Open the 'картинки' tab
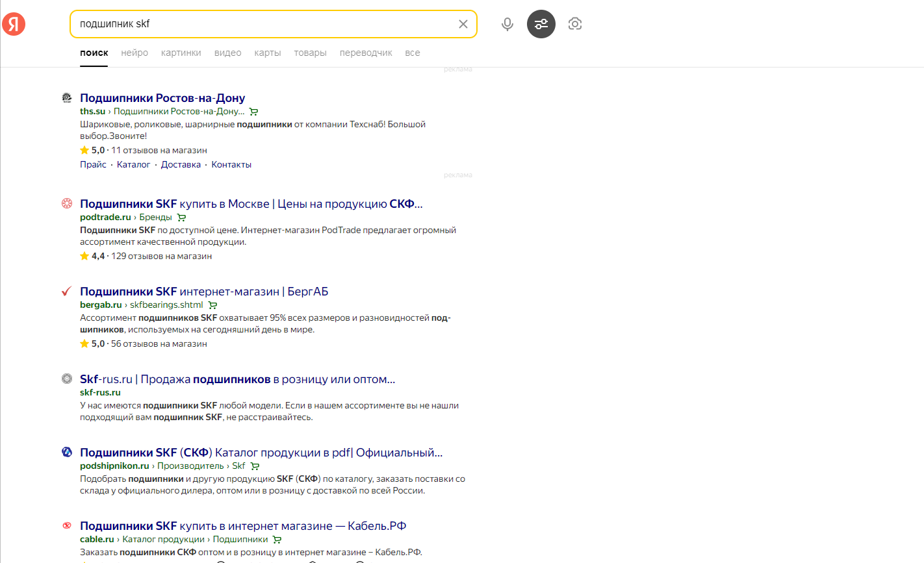The width and height of the screenshot is (924, 563). [181, 53]
